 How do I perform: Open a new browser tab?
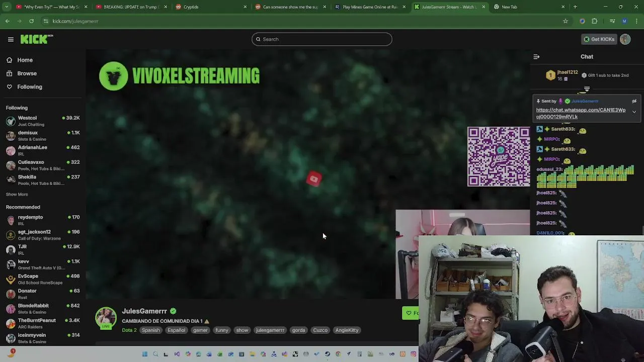click(x=575, y=7)
